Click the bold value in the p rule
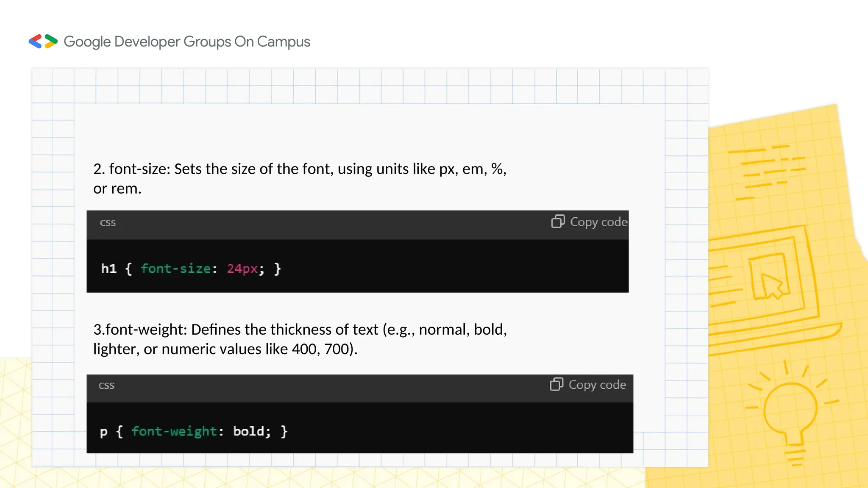The height and width of the screenshot is (488, 868). tap(248, 431)
